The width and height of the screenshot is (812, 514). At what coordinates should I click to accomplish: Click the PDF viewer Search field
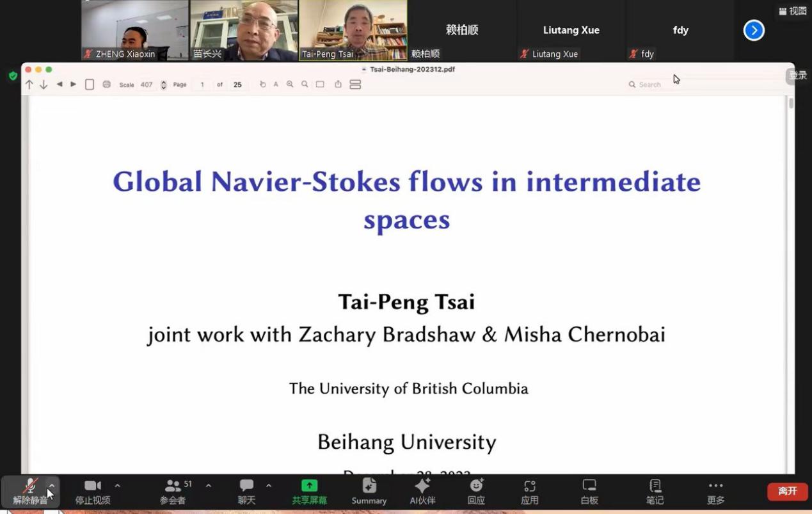tap(659, 84)
